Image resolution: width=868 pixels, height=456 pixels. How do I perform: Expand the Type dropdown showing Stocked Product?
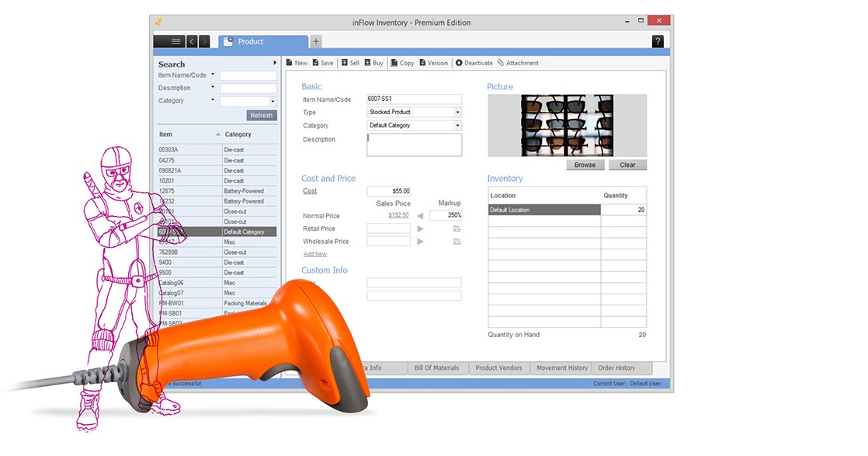click(x=457, y=112)
